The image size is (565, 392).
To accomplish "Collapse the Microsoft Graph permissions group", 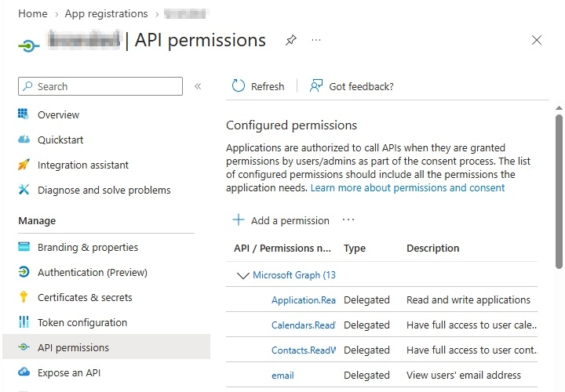I will click(x=242, y=275).
